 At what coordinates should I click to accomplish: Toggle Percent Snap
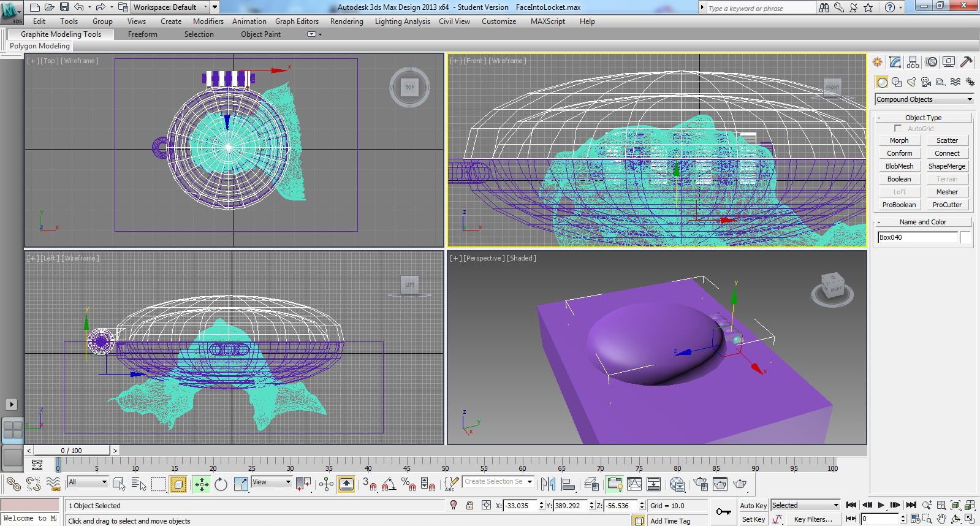408,484
